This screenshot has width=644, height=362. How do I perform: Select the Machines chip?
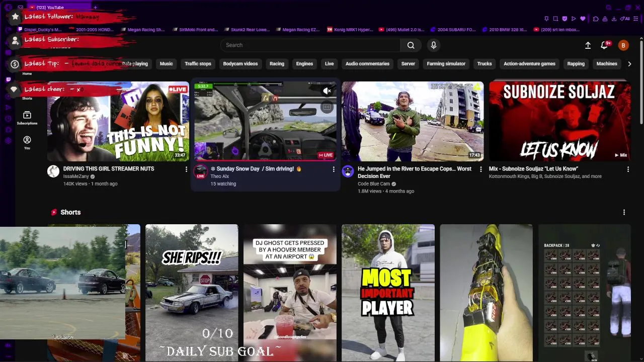pos(607,64)
